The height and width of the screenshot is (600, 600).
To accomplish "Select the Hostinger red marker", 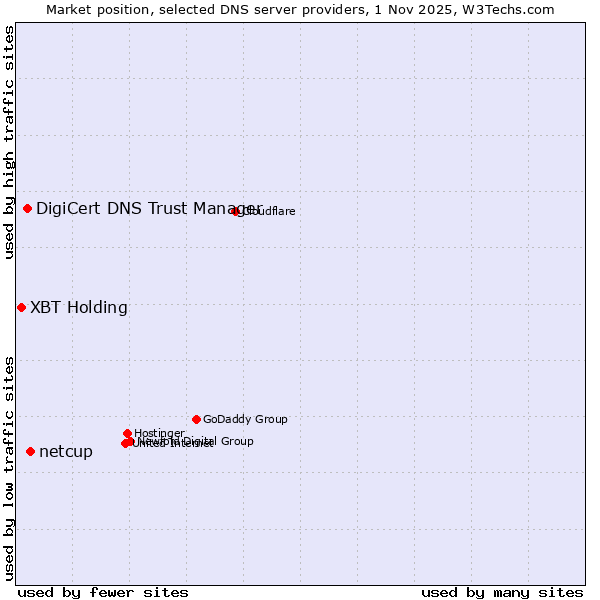I will (128, 433).
